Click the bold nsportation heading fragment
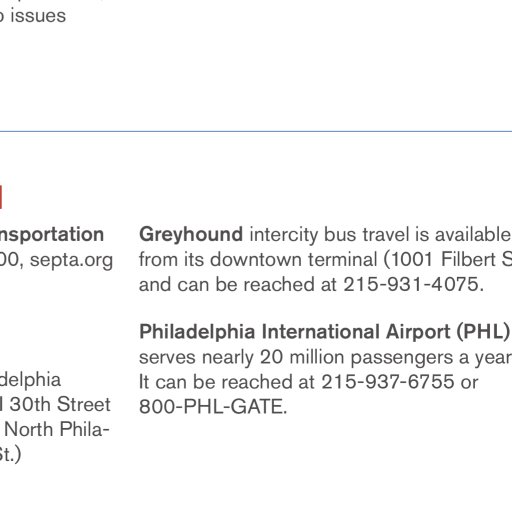This screenshot has height=512, width=512. [52, 235]
